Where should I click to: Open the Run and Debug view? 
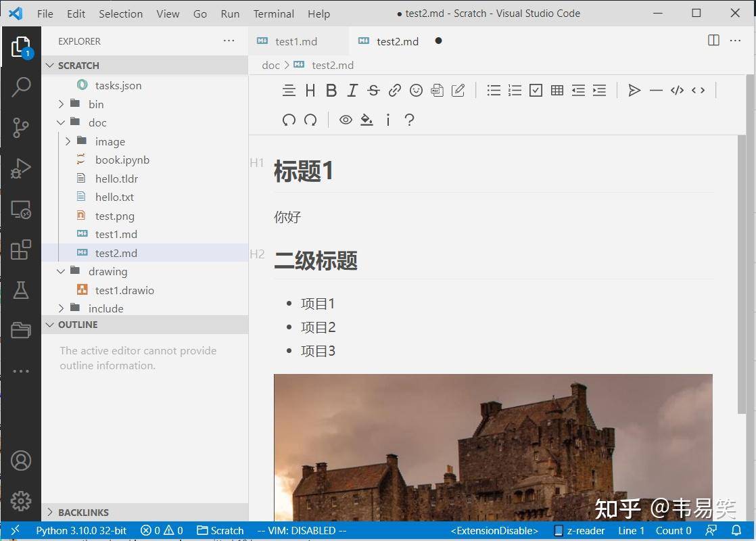tap(21, 168)
